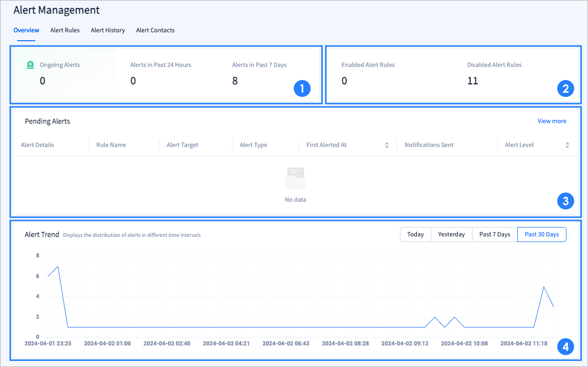The width and height of the screenshot is (588, 367).
Task: Show the alert trend for Today
Action: (x=415, y=235)
